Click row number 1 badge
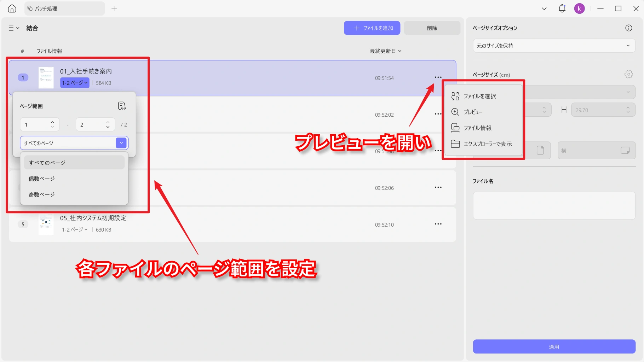 (23, 77)
